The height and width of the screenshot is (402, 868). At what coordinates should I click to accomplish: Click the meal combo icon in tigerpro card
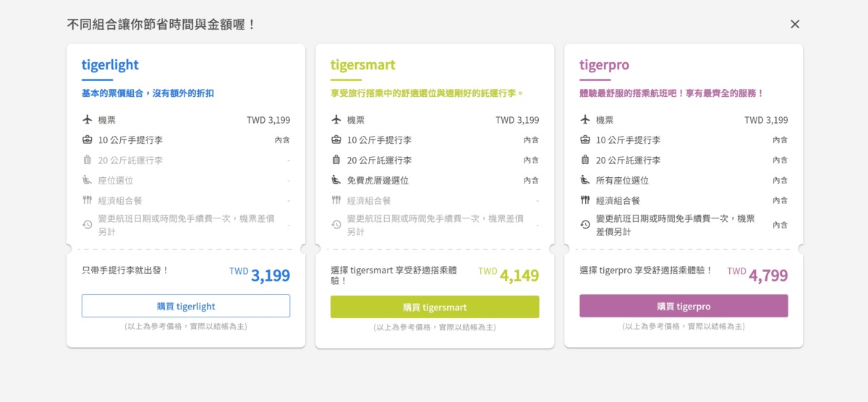coord(585,200)
